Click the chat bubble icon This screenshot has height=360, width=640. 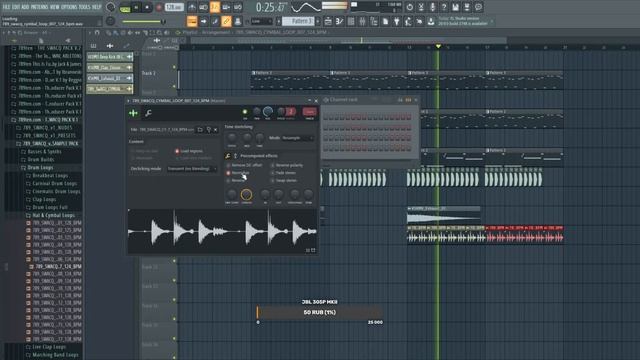pyautogui.click(x=478, y=7)
